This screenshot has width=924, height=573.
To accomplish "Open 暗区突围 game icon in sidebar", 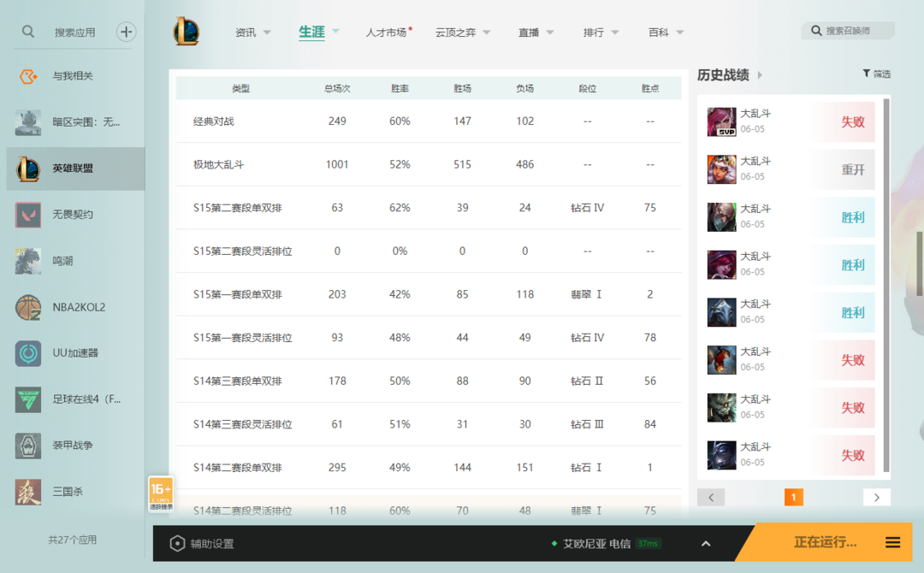I will click(28, 122).
